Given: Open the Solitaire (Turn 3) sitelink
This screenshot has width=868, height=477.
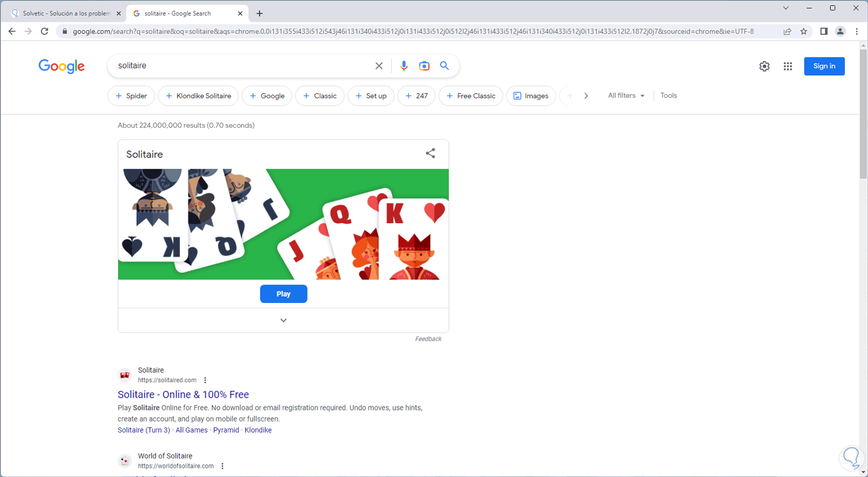Looking at the screenshot, I should pyautogui.click(x=144, y=430).
